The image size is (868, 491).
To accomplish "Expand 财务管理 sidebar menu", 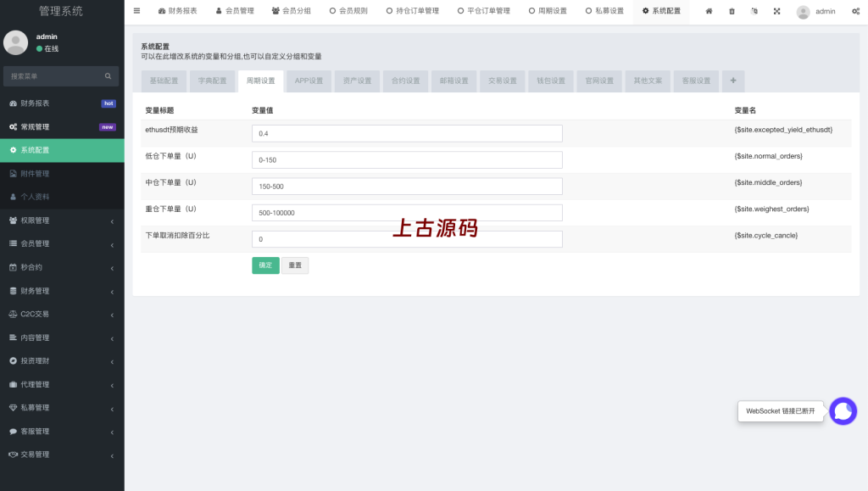I will 62,291.
